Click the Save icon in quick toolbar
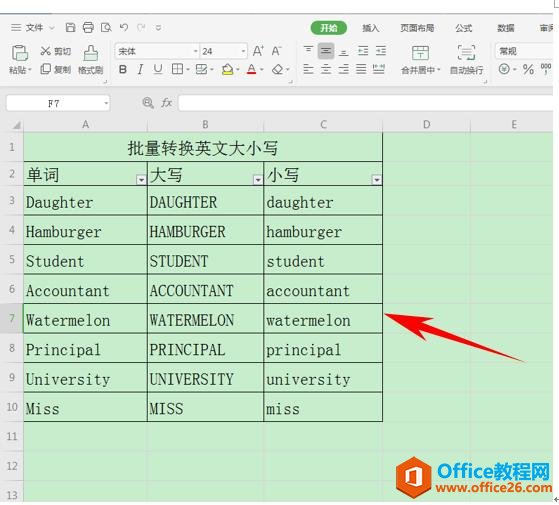This screenshot has height=505, width=559. (x=71, y=27)
